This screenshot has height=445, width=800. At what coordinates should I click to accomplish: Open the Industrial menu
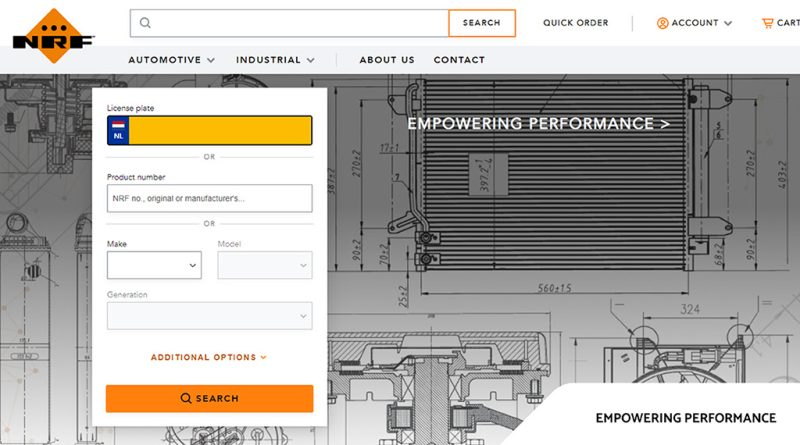pos(275,60)
